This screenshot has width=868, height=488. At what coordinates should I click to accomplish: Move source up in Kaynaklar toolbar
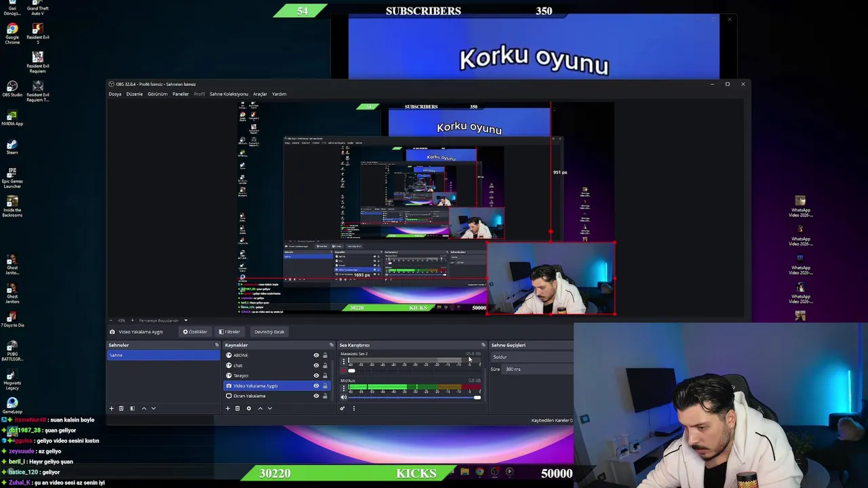260,408
